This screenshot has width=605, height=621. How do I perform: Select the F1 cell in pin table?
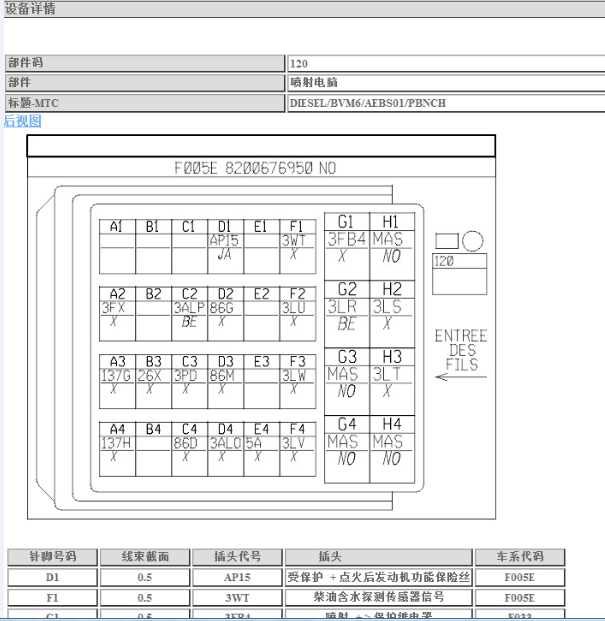tap(52, 597)
